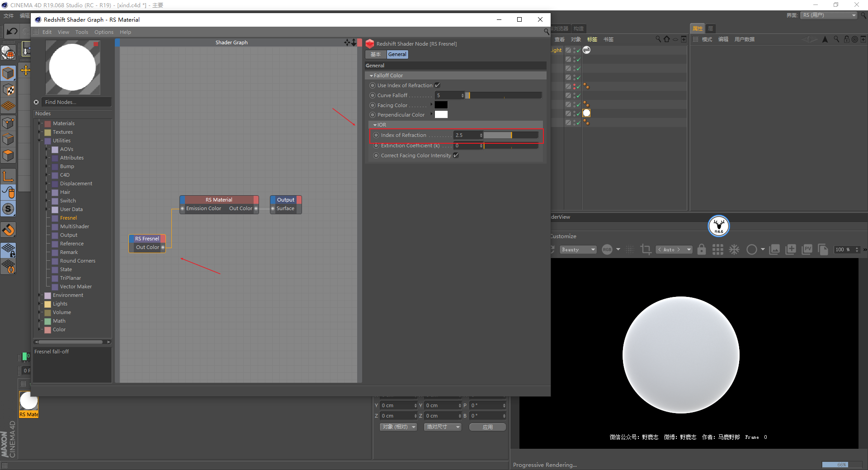Toggle Correct Facing Color Intensity checkbox
This screenshot has width=868, height=470.
456,155
